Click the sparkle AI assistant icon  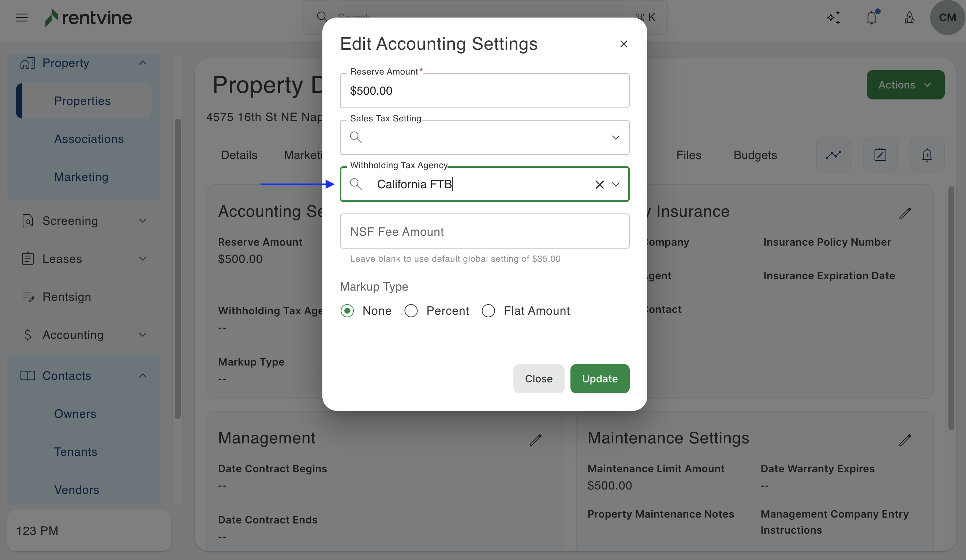(x=834, y=18)
